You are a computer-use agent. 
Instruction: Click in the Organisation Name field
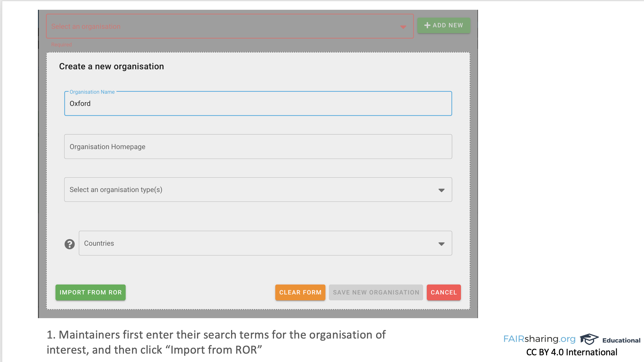click(258, 104)
